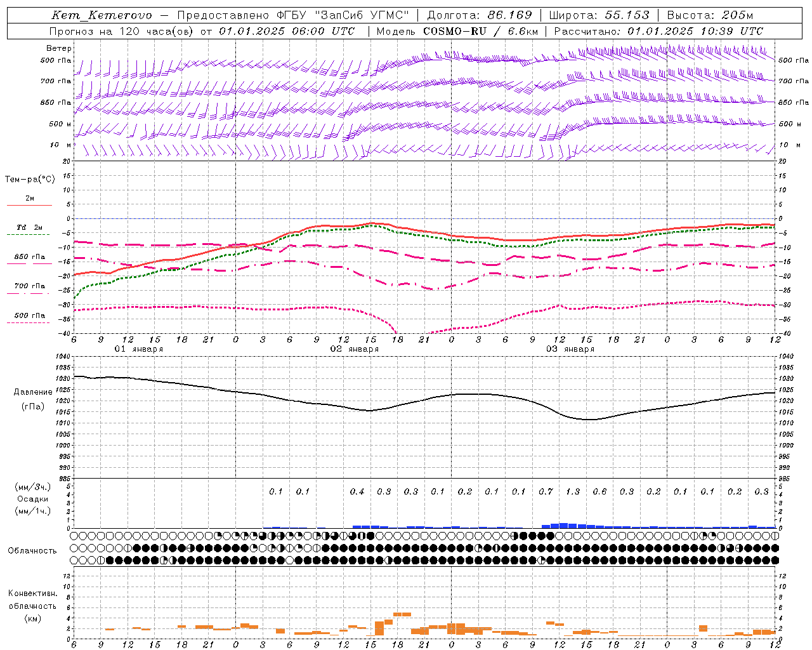Image resolution: width=812 pixels, height=650 pixels.
Task: Select 'Модель COSMO-RU / 6.6км' text
Action: click(457, 31)
